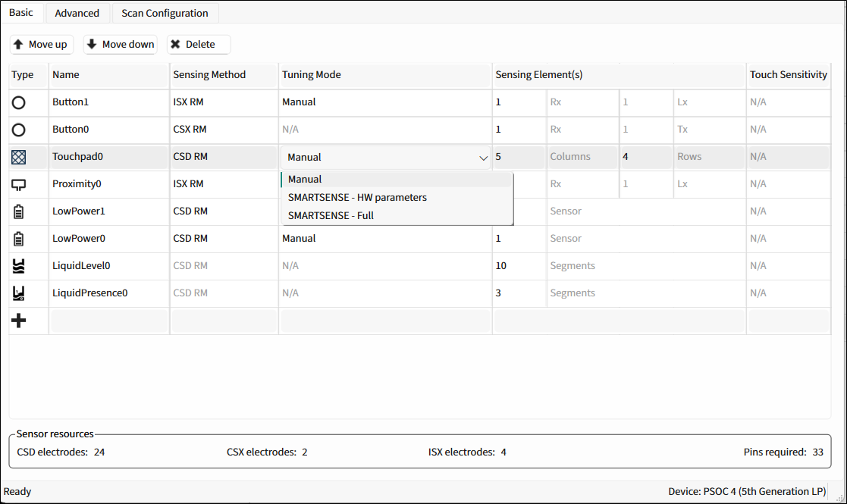The image size is (847, 504).
Task: Click the LiquidPresence0 type icon
Action: (19, 293)
